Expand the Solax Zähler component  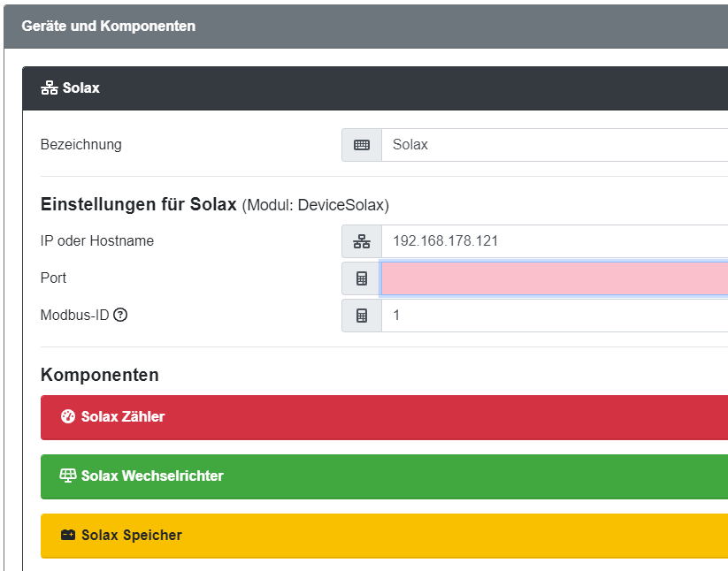(x=384, y=417)
